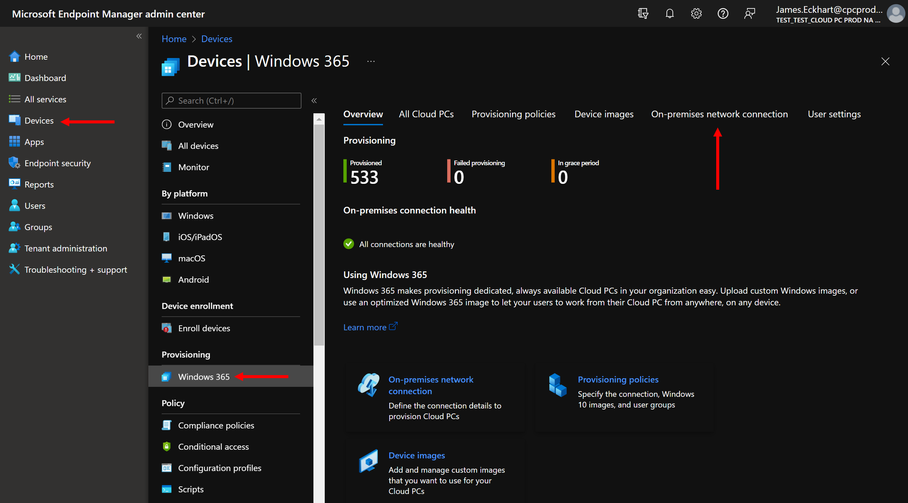Collapse the Devices menu pane chevron
This screenshot has height=503, width=908.
click(314, 101)
